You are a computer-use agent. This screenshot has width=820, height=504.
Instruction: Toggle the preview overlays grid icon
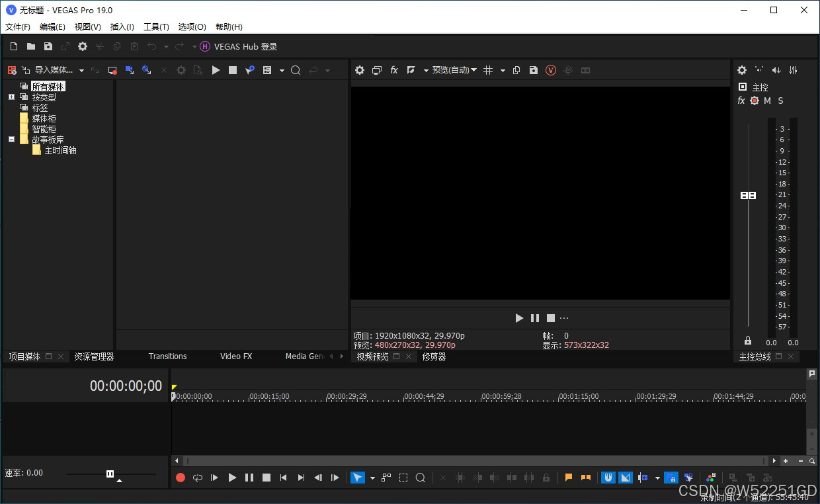(x=488, y=70)
